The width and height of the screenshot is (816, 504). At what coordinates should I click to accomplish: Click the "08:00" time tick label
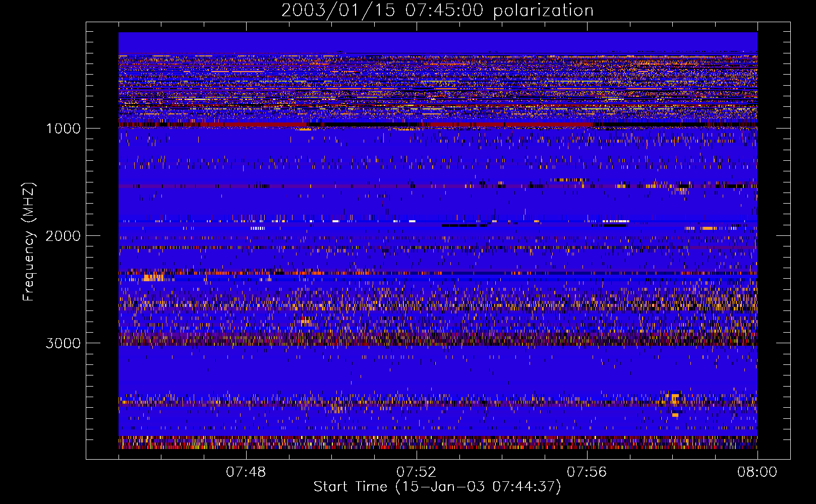click(x=757, y=472)
